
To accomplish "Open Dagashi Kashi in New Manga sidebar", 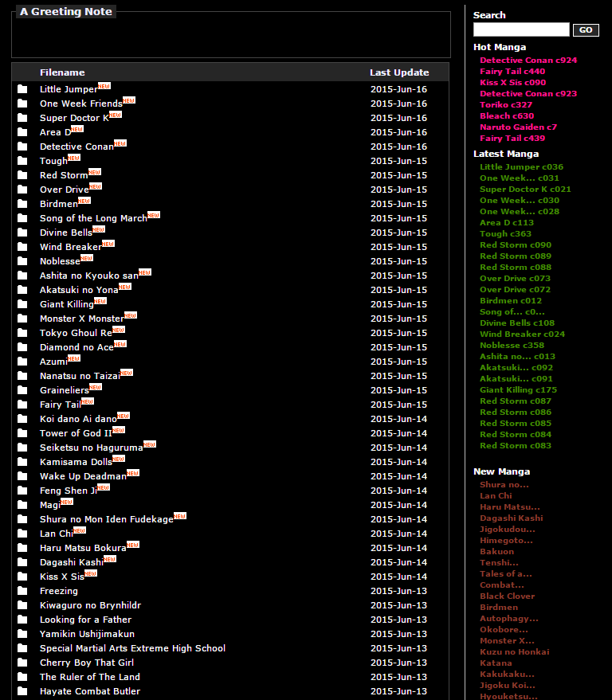I will (512, 518).
